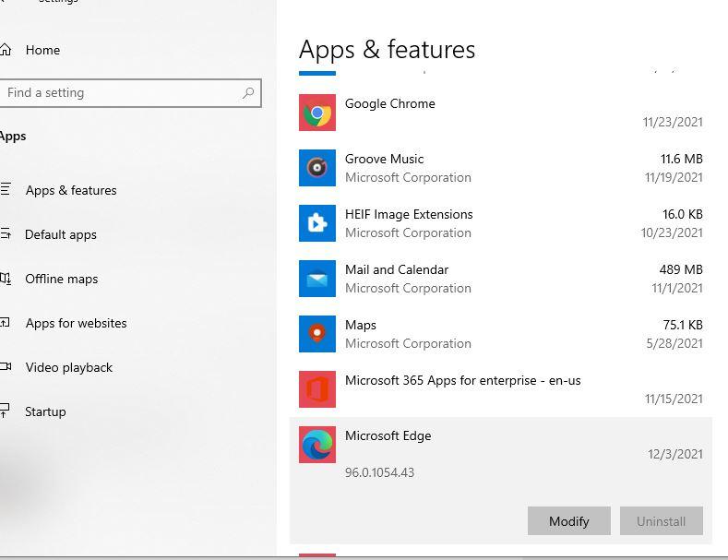Image resolution: width=728 pixels, height=560 pixels.
Task: Click the 11/1/2021 install date
Action: tap(677, 289)
